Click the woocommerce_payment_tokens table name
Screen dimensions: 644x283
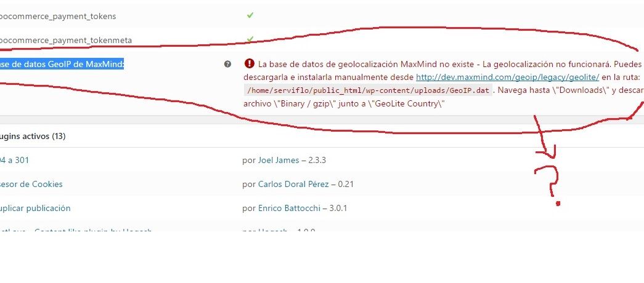(x=58, y=17)
